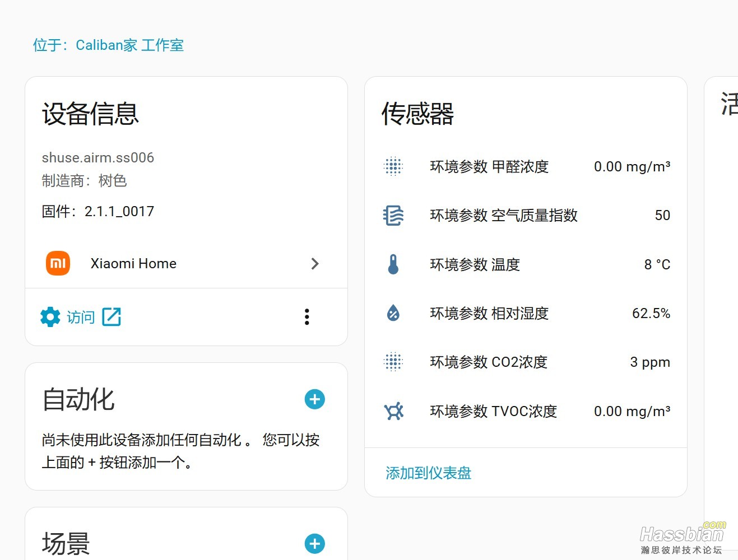
Task: Click the CO2浓度 sensor icon
Action: [393, 362]
